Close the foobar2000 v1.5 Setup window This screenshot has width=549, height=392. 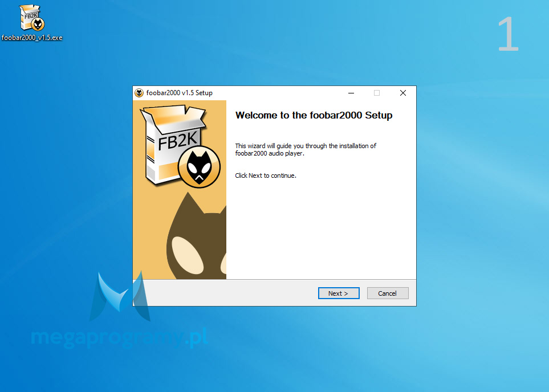coord(403,93)
